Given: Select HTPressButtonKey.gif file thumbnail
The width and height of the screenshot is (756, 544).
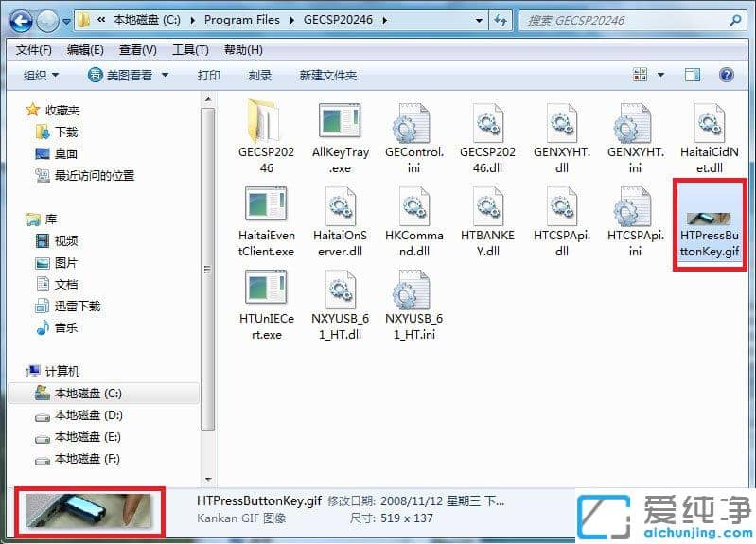Looking at the screenshot, I should (x=709, y=219).
